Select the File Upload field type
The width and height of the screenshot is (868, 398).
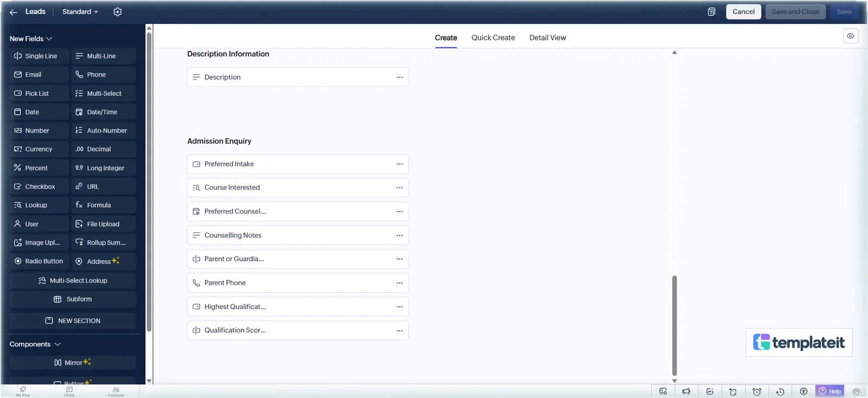click(104, 224)
